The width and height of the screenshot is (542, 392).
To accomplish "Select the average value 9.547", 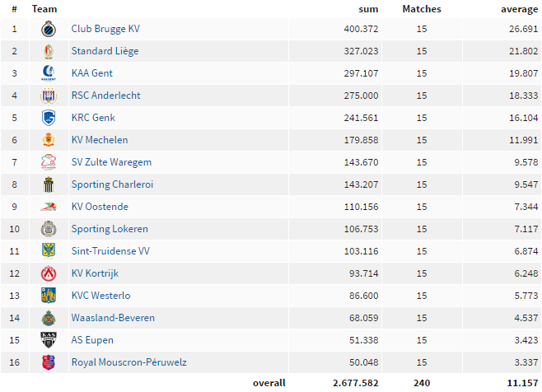I will (526, 184).
